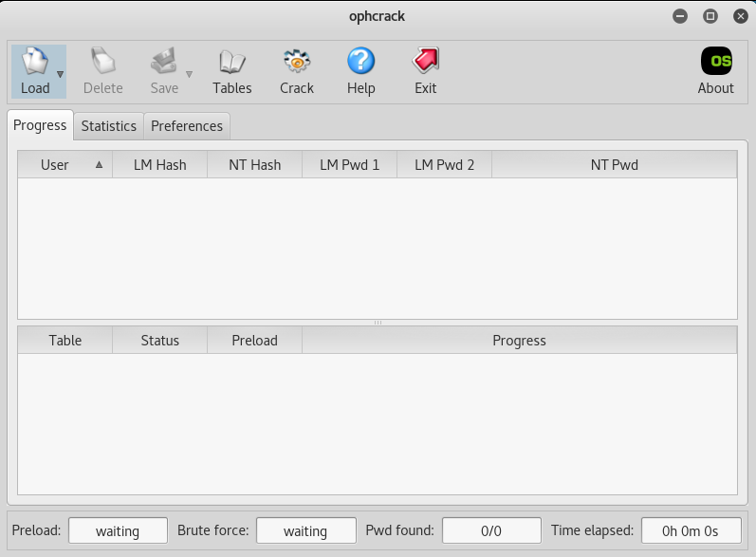Click the Time elapsed field 0h 0m 0s

(691, 530)
